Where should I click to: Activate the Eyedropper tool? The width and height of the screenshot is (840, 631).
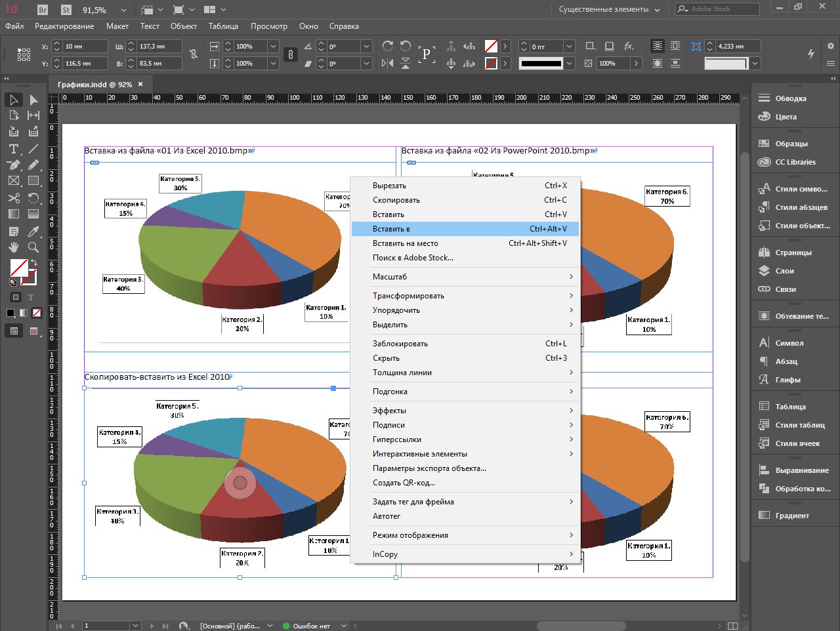33,231
